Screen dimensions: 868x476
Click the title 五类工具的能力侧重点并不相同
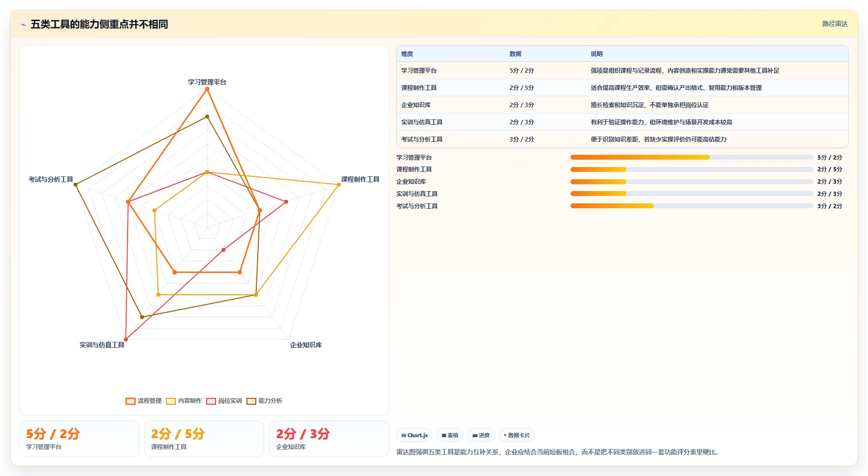tap(99, 24)
